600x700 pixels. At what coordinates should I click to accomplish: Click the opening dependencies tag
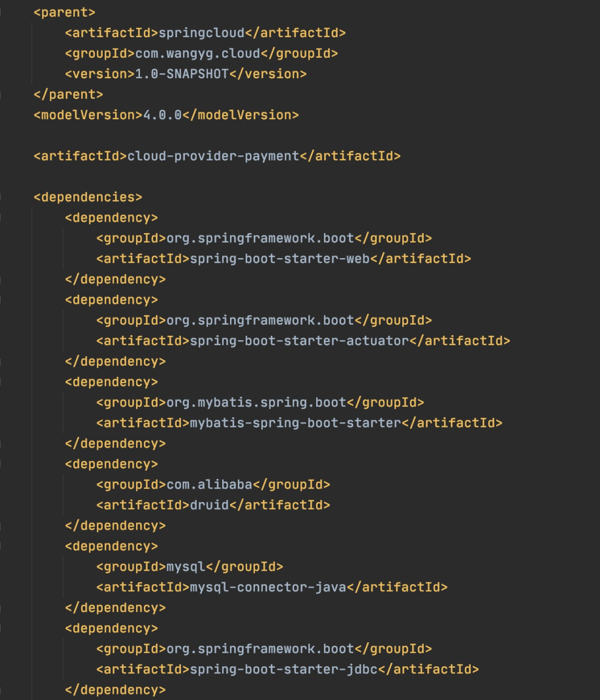click(x=88, y=197)
